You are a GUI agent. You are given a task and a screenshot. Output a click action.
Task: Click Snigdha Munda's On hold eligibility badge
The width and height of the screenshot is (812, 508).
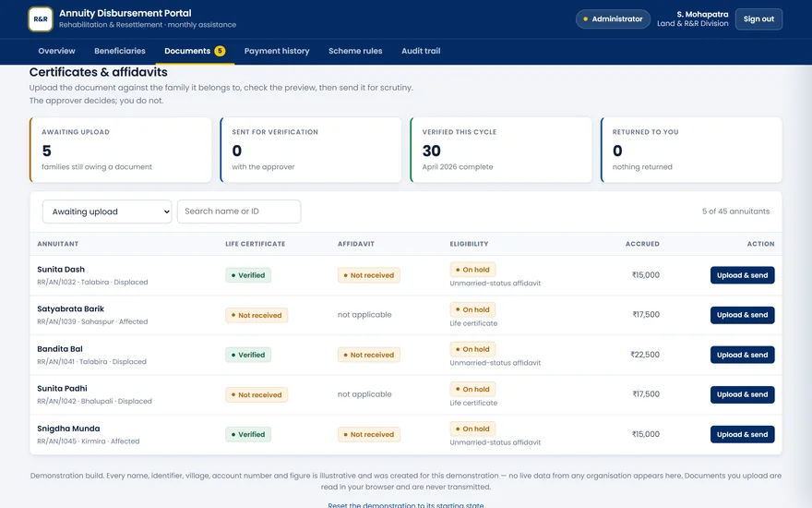[472, 429]
